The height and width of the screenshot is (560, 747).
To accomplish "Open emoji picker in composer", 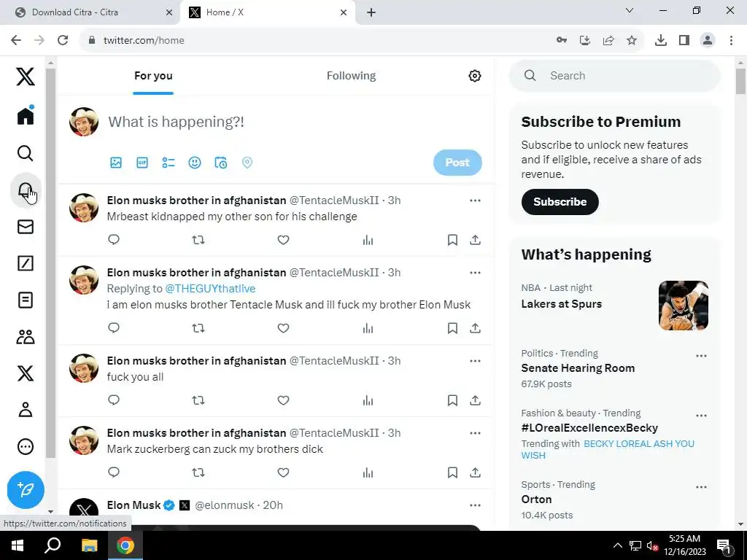I will [x=194, y=163].
